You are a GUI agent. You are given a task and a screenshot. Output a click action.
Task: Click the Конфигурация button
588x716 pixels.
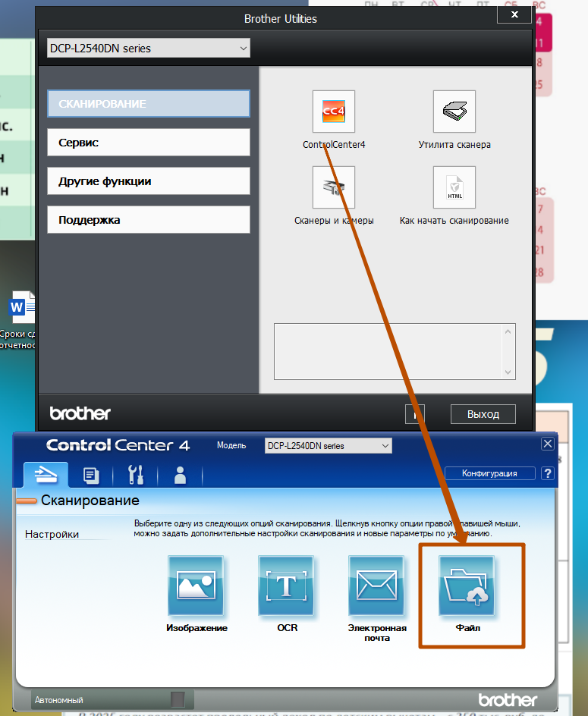tap(489, 473)
